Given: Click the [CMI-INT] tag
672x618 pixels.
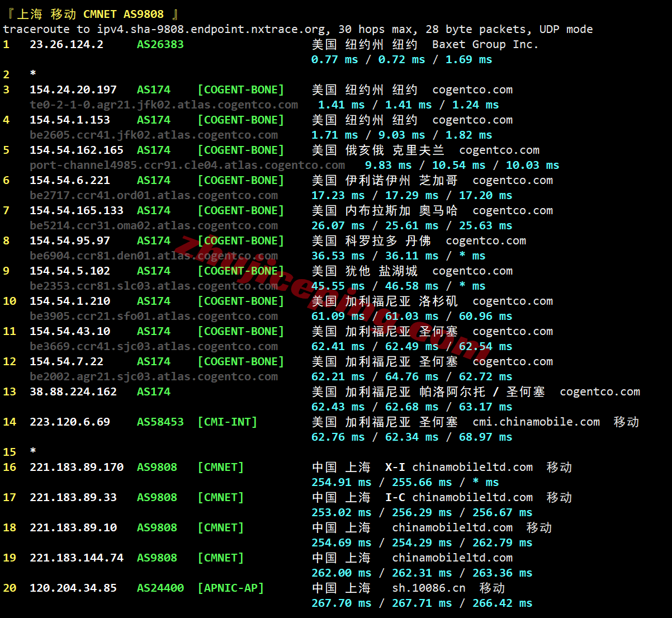Looking at the screenshot, I should click(228, 422).
